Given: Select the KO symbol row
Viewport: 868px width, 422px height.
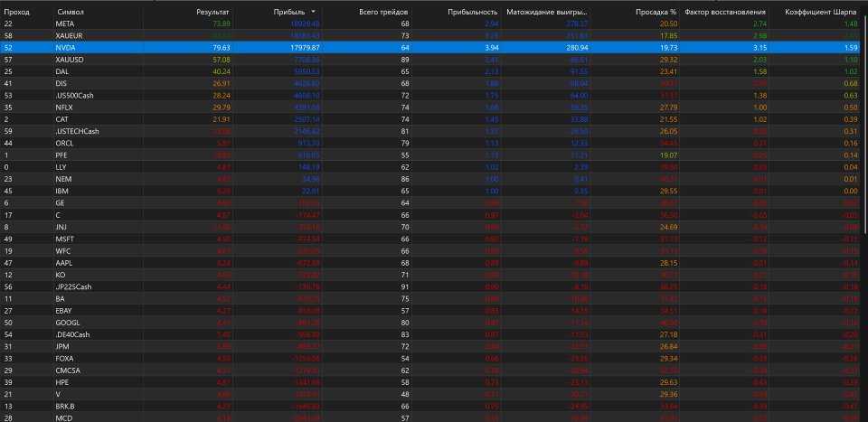Looking at the screenshot, I should (x=430, y=275).
